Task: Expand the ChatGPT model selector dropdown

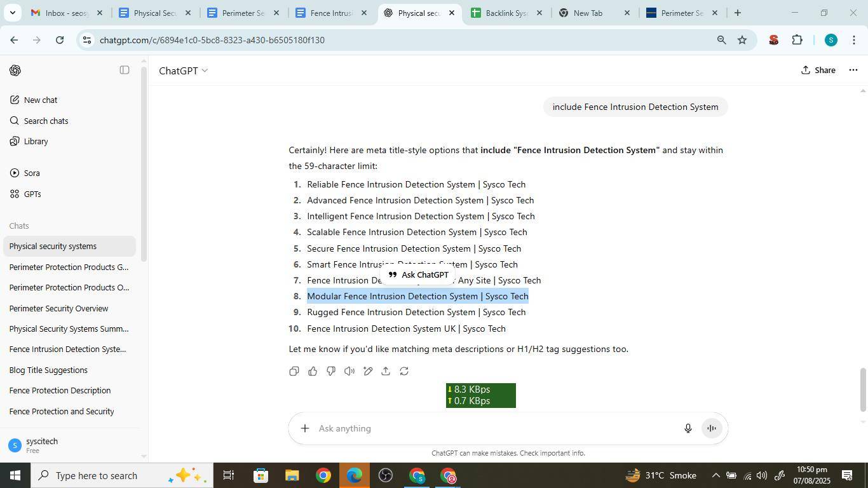Action: click(183, 71)
